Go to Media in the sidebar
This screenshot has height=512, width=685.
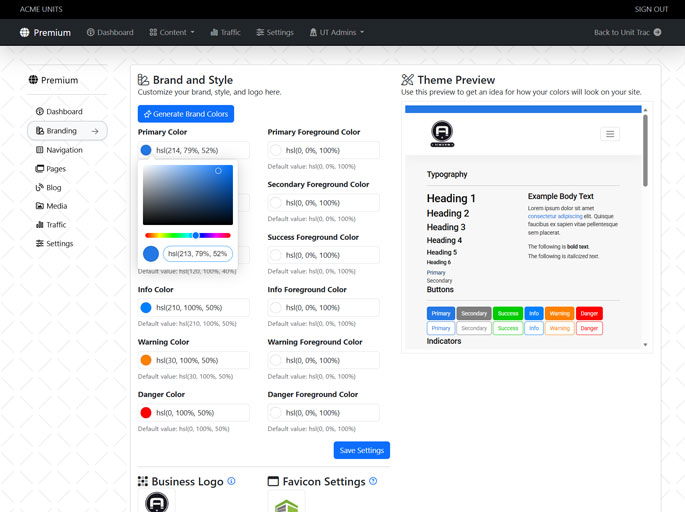[56, 206]
